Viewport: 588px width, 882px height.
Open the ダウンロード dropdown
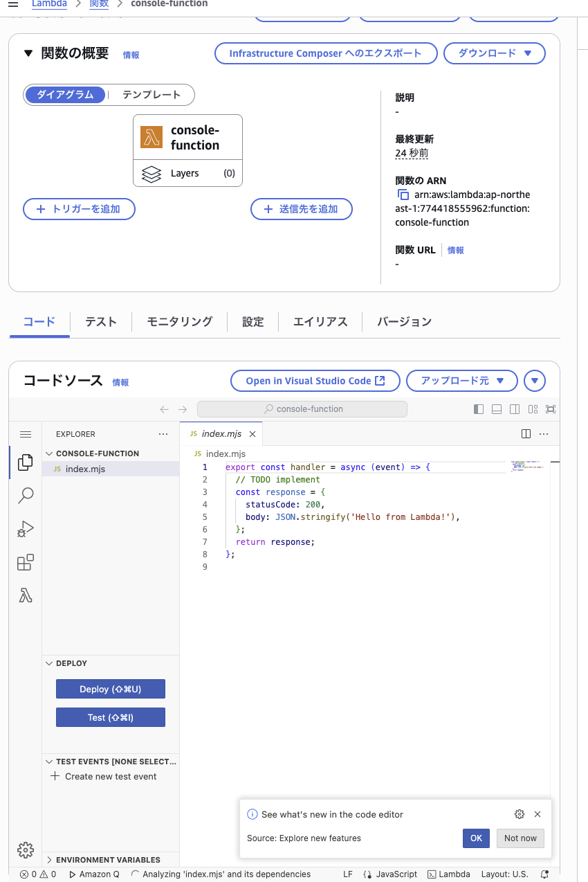click(x=495, y=53)
